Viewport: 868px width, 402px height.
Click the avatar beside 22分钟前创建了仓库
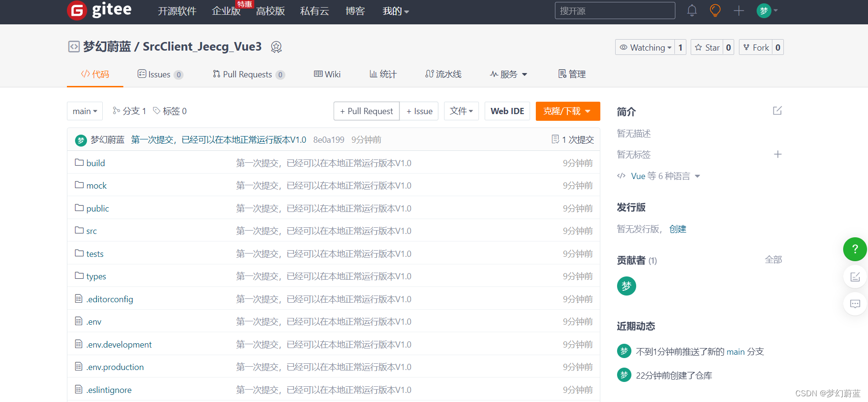tap(624, 375)
